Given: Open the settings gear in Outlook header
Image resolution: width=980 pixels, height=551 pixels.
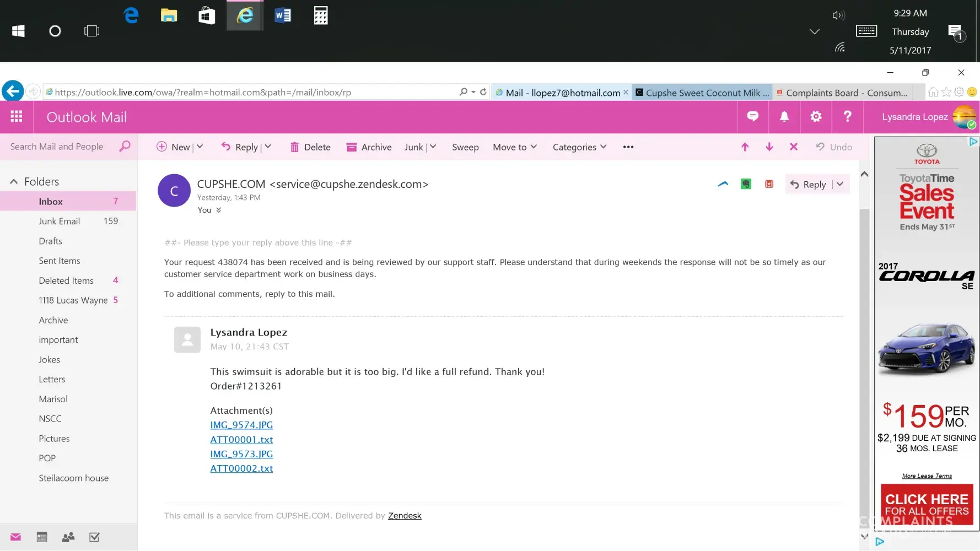Looking at the screenshot, I should point(816,116).
